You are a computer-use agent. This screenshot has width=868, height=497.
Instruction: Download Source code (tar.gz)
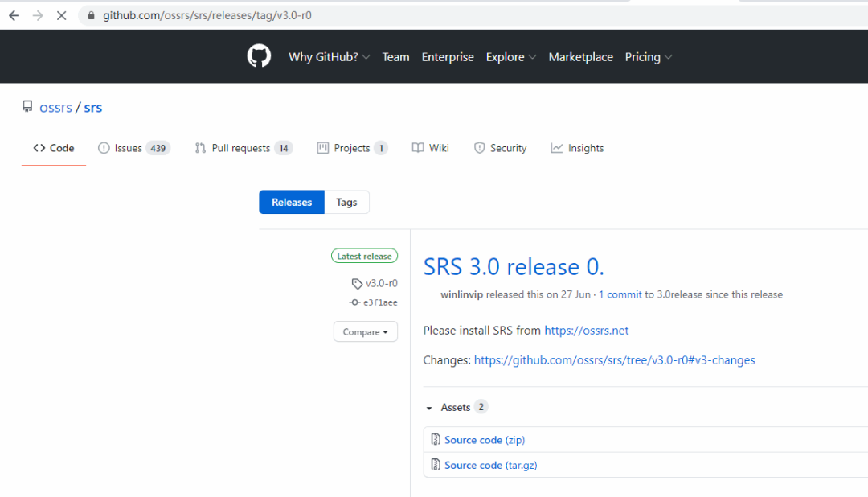click(x=490, y=466)
